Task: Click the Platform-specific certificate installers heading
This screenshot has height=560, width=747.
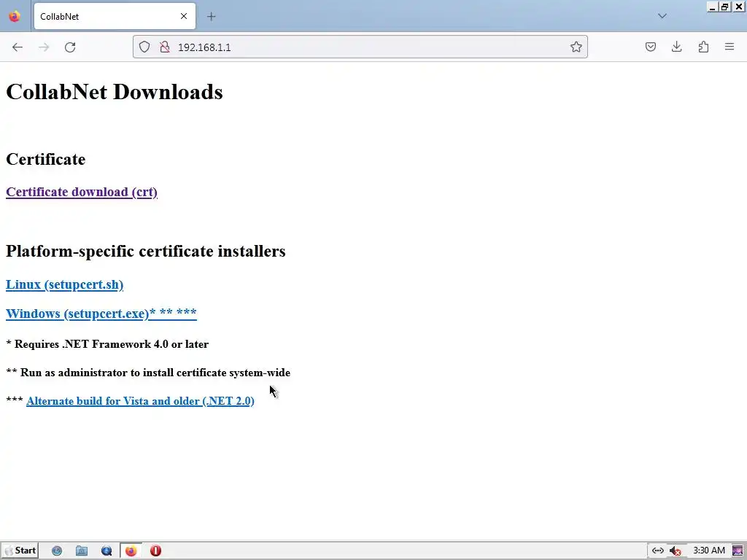Action: pos(146,251)
